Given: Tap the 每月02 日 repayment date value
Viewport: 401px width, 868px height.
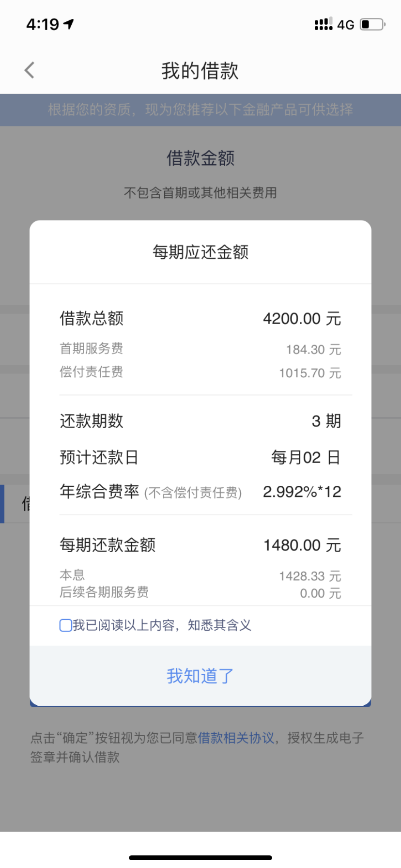Looking at the screenshot, I should [306, 457].
